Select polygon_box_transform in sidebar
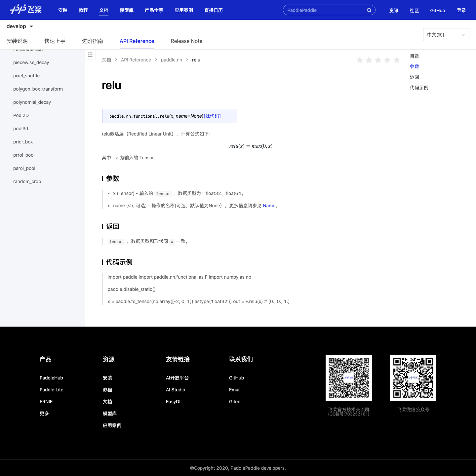Viewport: 476px width, 476px height. (38, 89)
